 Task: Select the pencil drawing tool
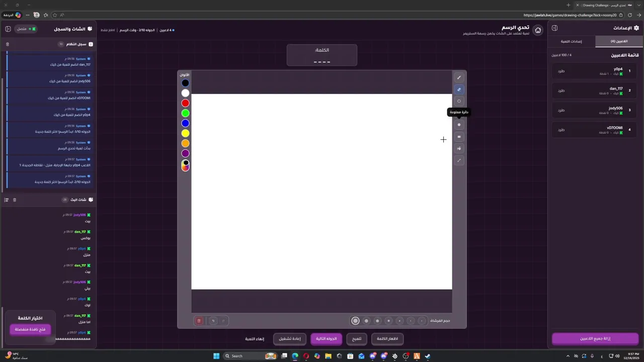click(459, 77)
